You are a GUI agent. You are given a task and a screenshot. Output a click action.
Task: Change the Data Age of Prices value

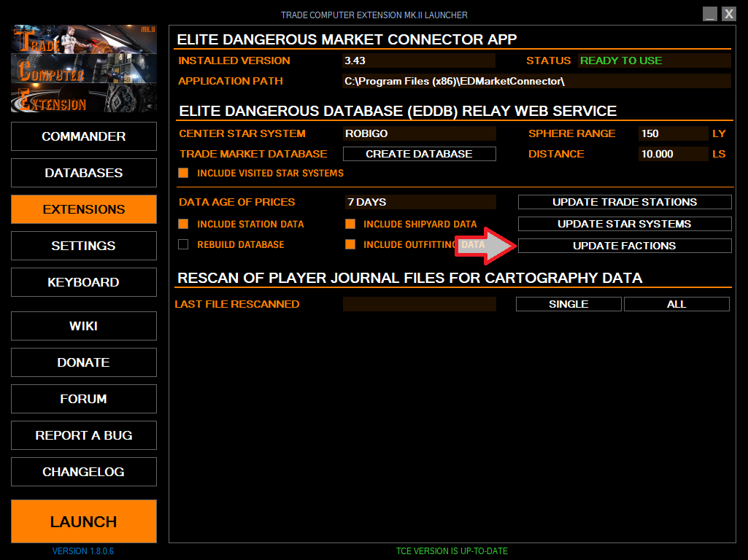coord(420,202)
